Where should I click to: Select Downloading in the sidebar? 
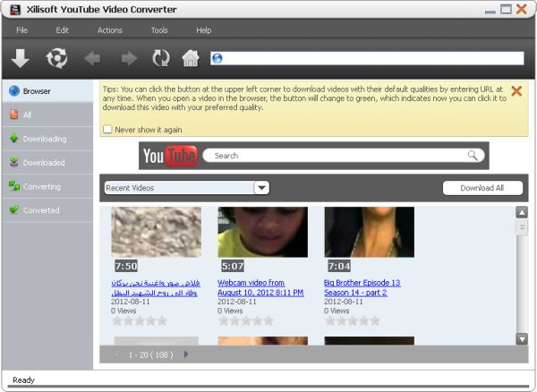(44, 139)
